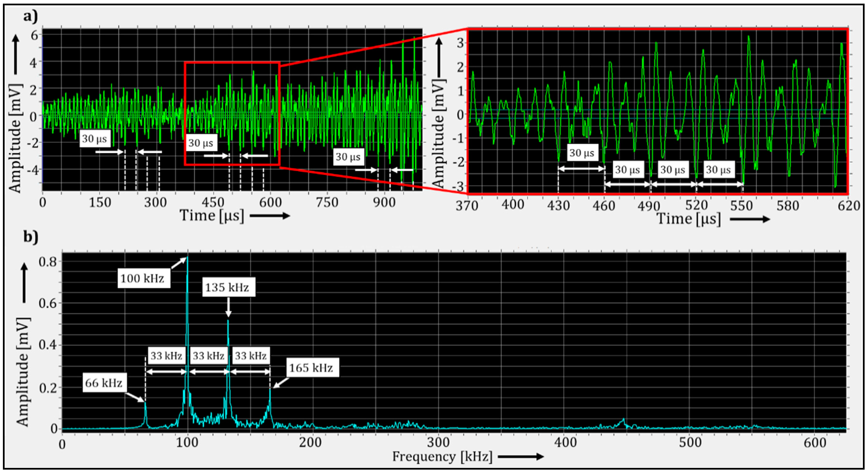The width and height of the screenshot is (868, 473).
Task: Select the '200' tick on the frequency axis
Action: tap(310, 442)
